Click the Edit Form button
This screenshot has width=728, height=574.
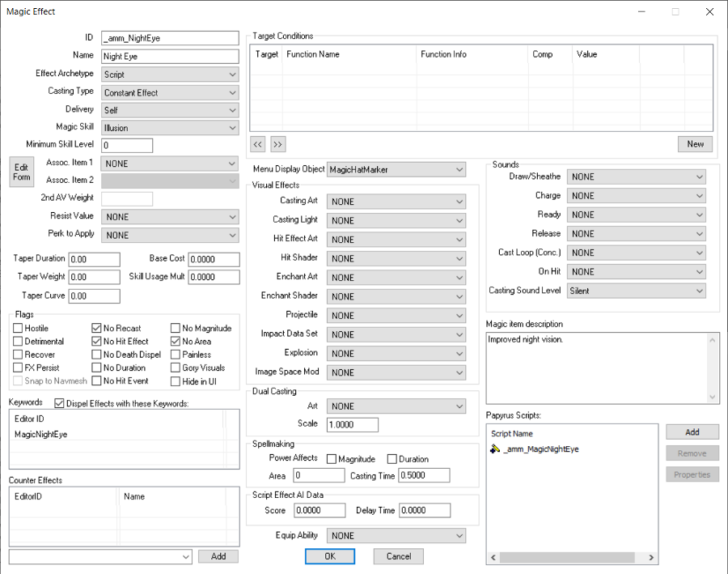[x=21, y=172]
